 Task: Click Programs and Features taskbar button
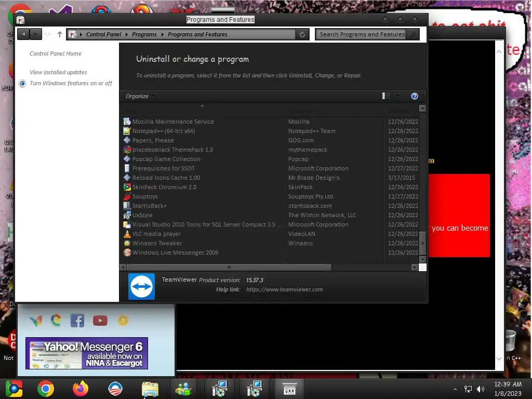[289, 389]
